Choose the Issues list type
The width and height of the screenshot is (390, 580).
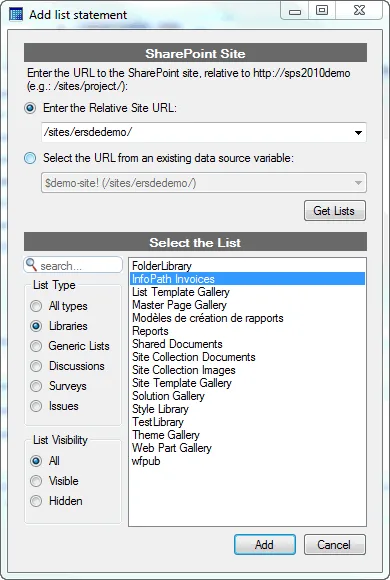pyautogui.click(x=36, y=406)
